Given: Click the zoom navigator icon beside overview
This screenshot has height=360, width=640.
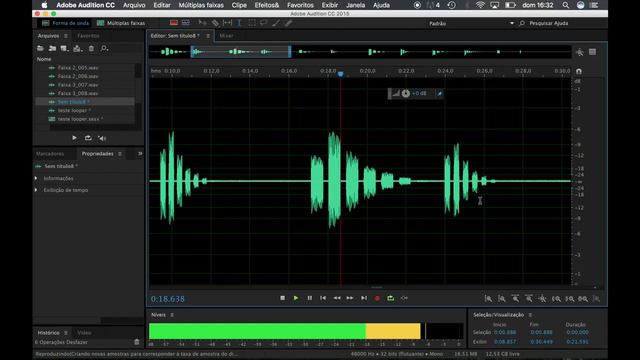Looking at the screenshot, I should click(580, 52).
